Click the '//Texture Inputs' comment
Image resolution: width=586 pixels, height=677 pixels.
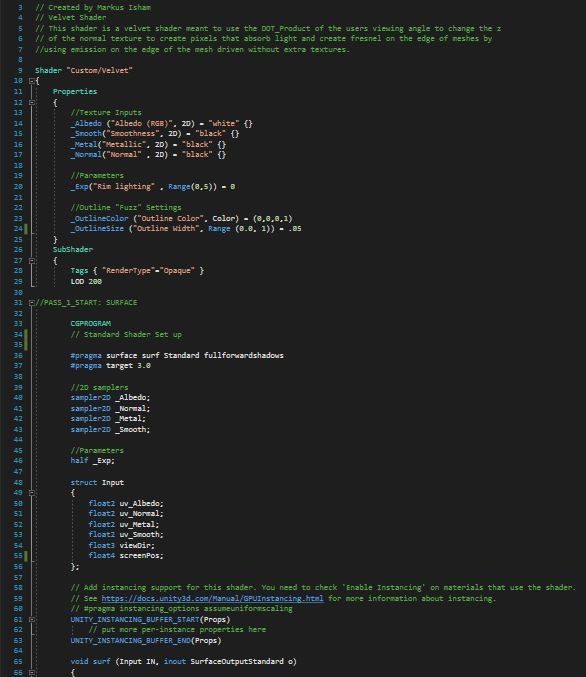pyautogui.click(x=106, y=113)
